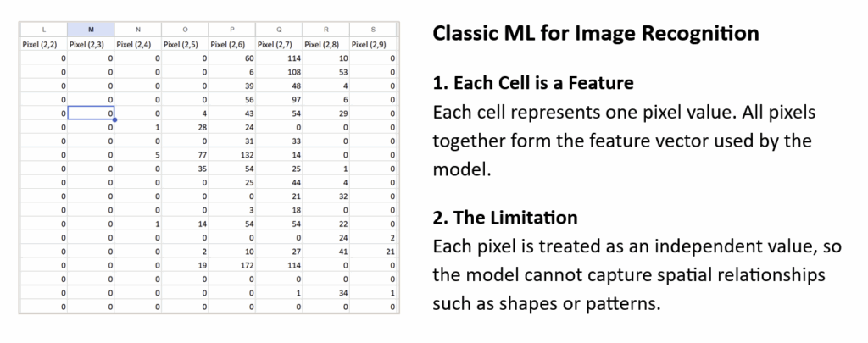Click the cell with value 132
The width and height of the screenshot is (868, 343).
[x=231, y=155]
